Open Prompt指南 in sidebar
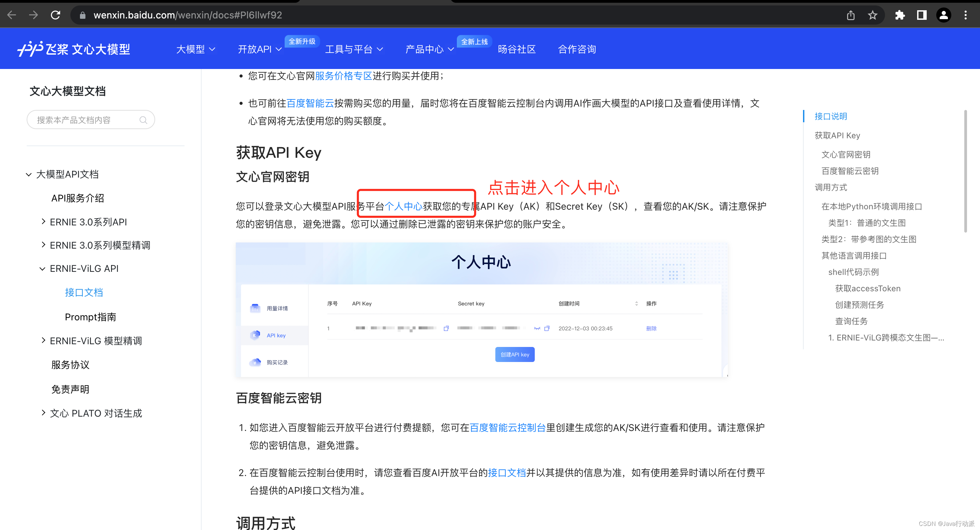Screen dimensions: 980x530 coord(91,317)
